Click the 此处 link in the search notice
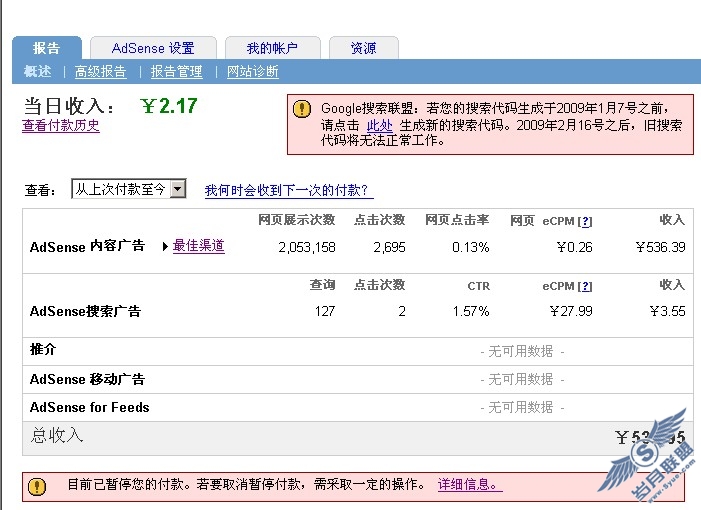Screen dimensions: 701x510 [379, 125]
